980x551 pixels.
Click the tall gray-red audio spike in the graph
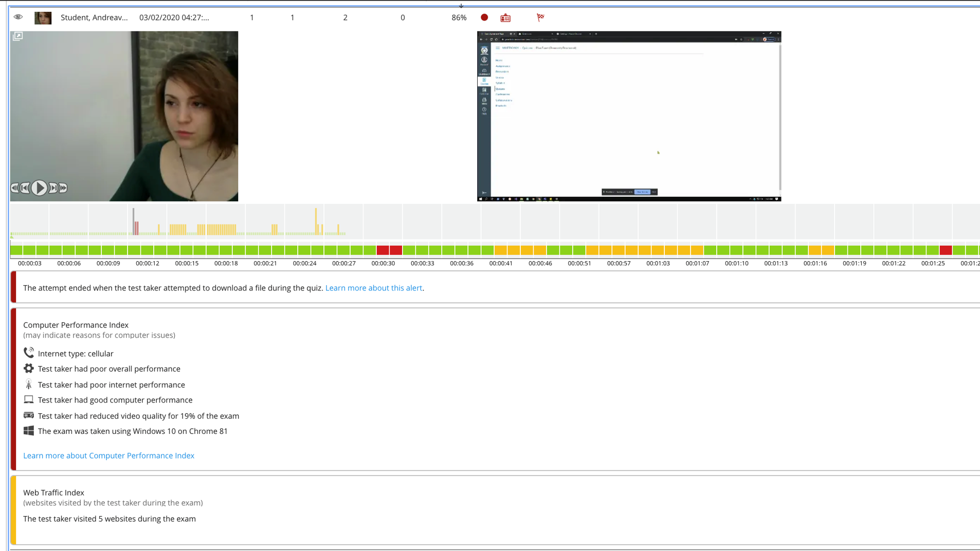[134, 222]
